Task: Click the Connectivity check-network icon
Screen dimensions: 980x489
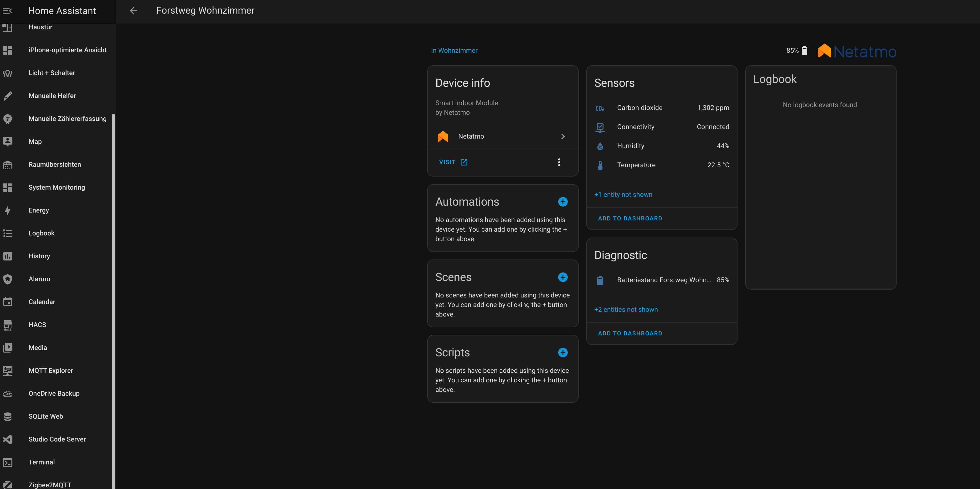Action: pyautogui.click(x=600, y=127)
